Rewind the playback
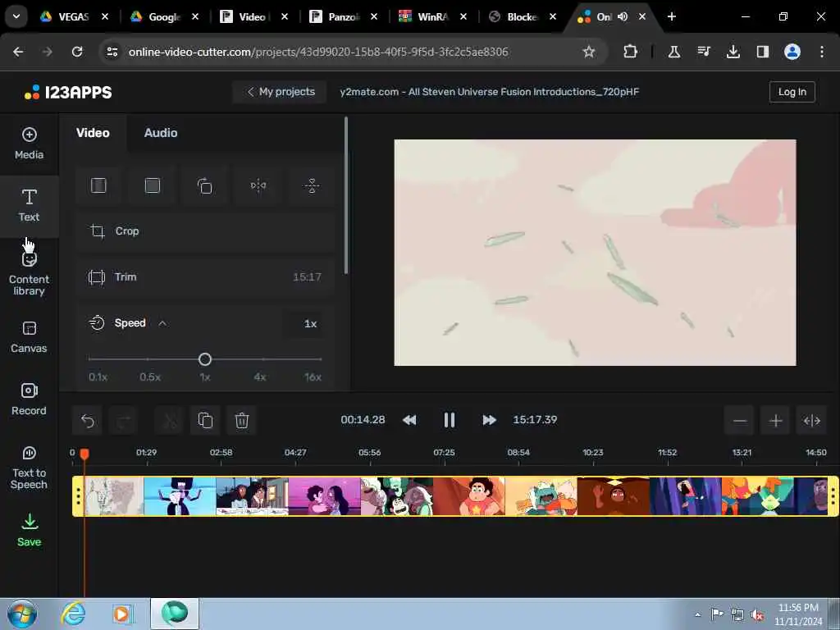The width and height of the screenshot is (840, 630). (409, 420)
